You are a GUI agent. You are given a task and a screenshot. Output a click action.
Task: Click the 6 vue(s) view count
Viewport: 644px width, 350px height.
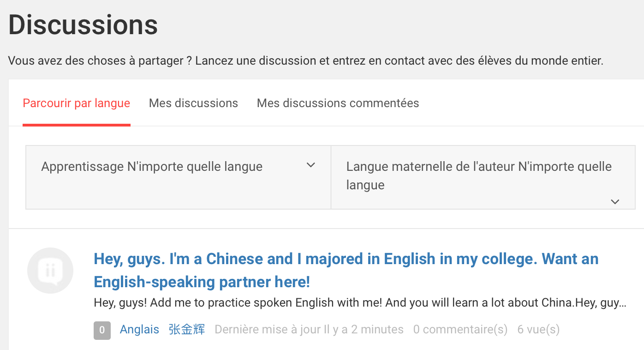(538, 330)
